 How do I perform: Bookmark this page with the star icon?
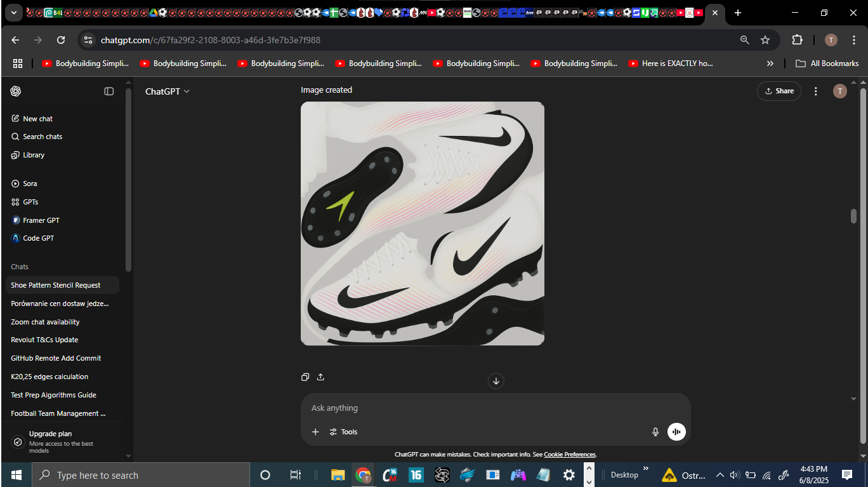point(765,40)
